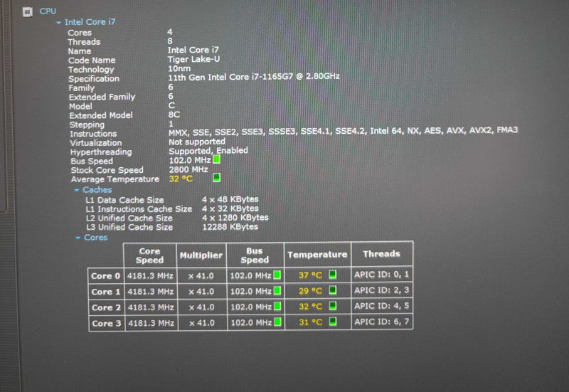Click the Temperature column header
The image size is (569, 392).
(x=317, y=255)
